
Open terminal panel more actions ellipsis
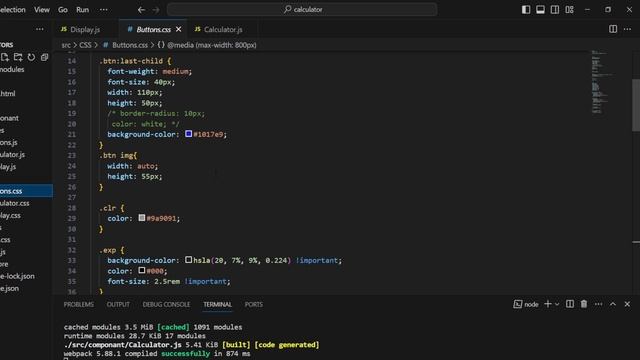[598, 304]
